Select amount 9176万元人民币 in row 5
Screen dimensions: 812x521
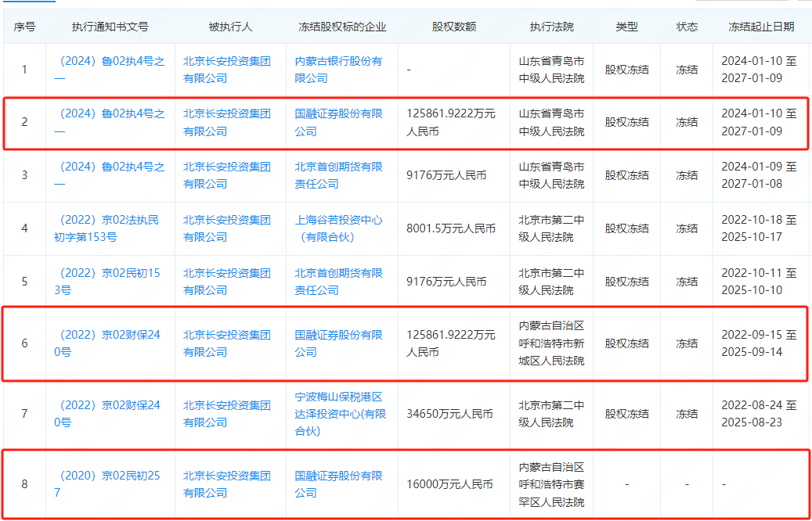click(446, 282)
